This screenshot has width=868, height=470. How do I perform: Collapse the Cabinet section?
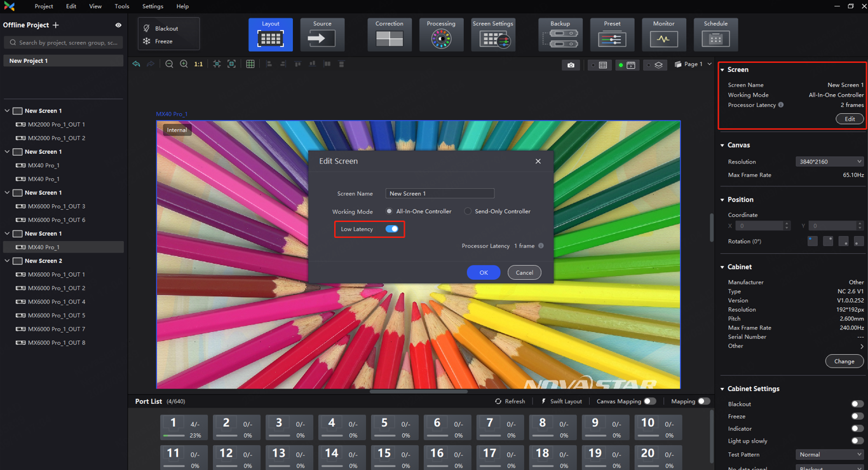[x=722, y=267]
